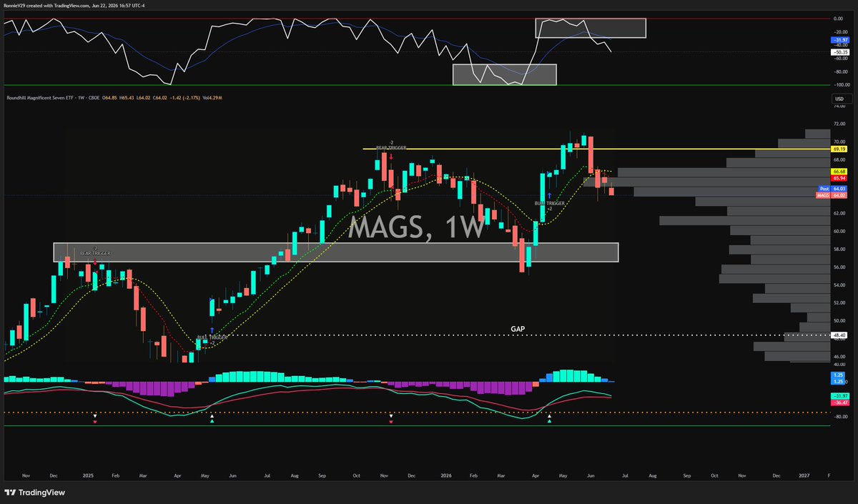Click the red −36.47 indicator label

pos(839,402)
